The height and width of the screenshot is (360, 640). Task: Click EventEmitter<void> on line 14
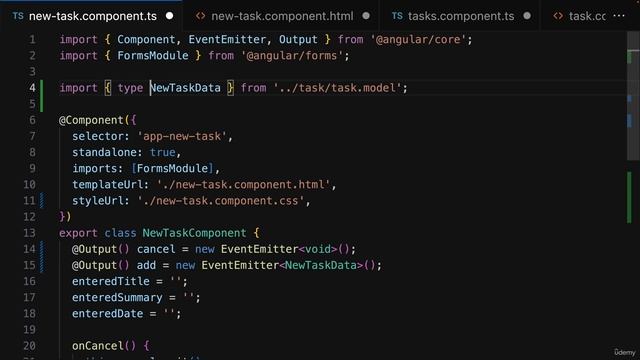tap(279, 249)
